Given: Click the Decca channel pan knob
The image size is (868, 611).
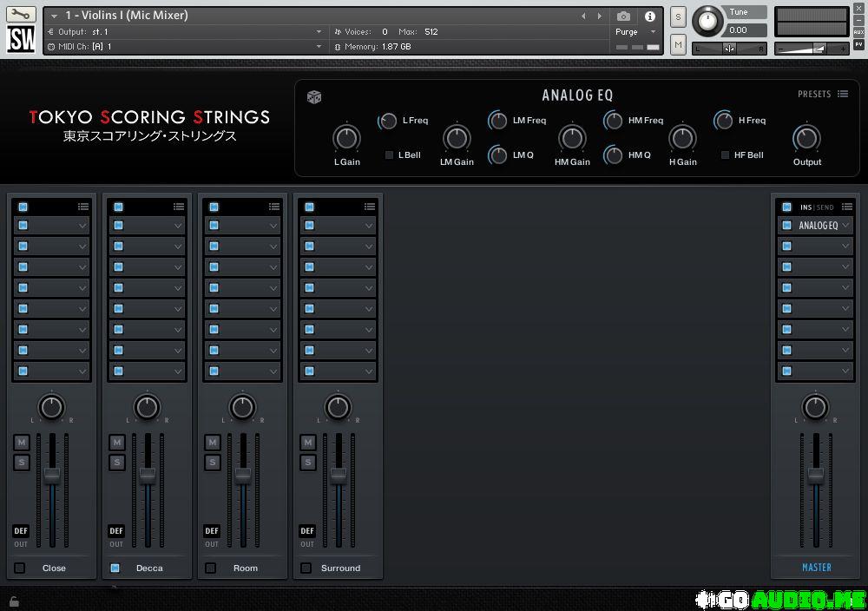Looking at the screenshot, I should [x=147, y=407].
